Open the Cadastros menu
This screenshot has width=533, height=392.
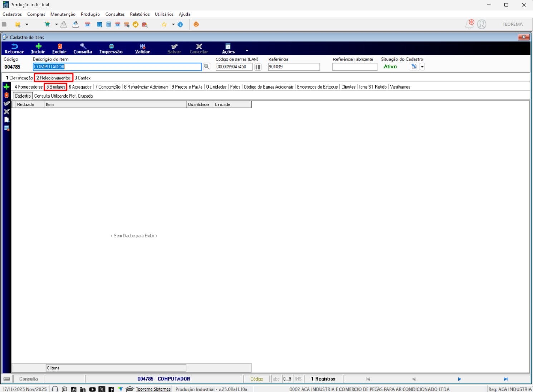12,14
